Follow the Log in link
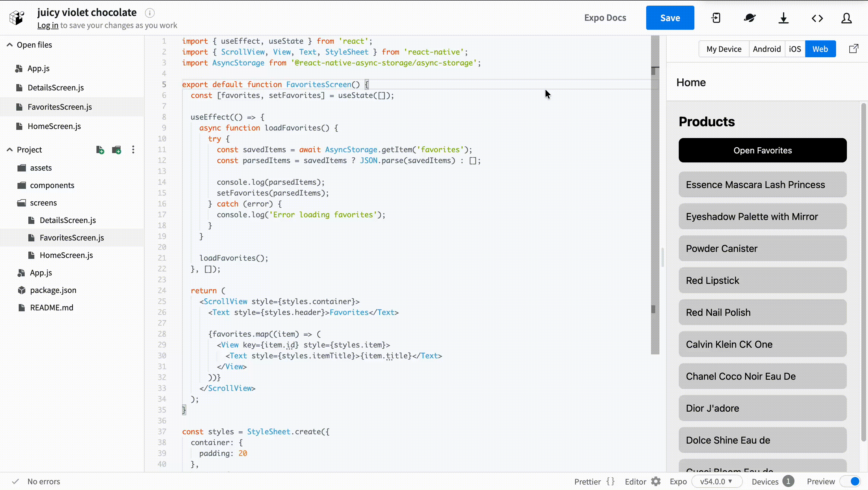This screenshot has width=868, height=490. [x=48, y=25]
